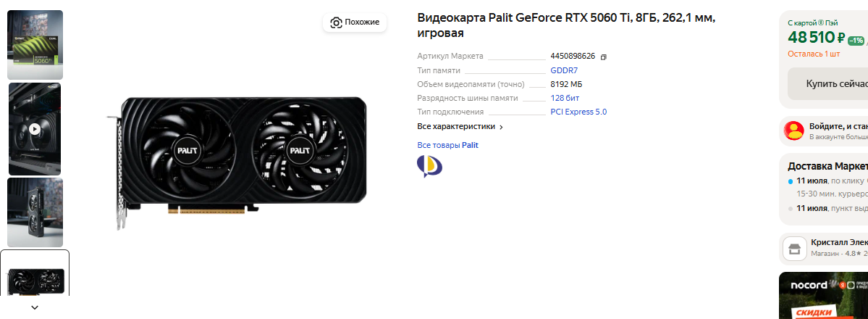Screen dimensions: 868x319
Task: Play the video thumbnail preview
Action: 35,129
